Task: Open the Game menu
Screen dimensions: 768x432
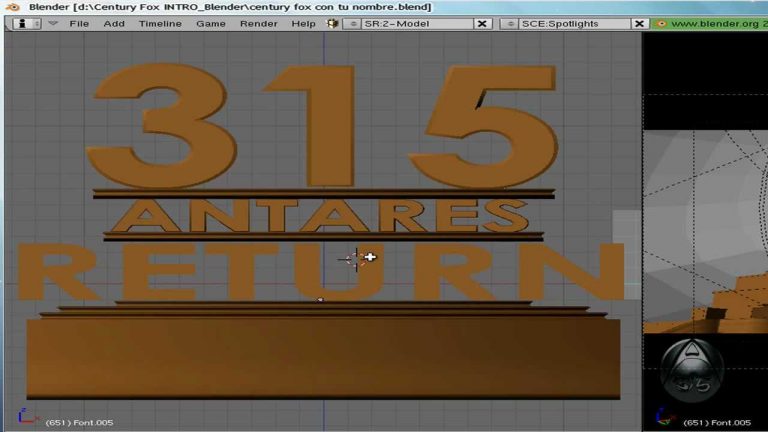Action: pos(211,24)
